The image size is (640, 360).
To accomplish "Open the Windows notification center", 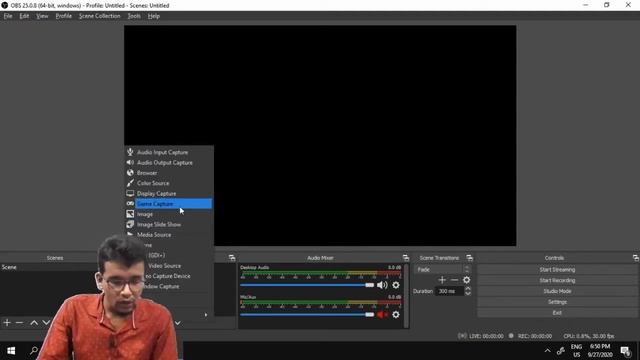I will (x=625, y=351).
